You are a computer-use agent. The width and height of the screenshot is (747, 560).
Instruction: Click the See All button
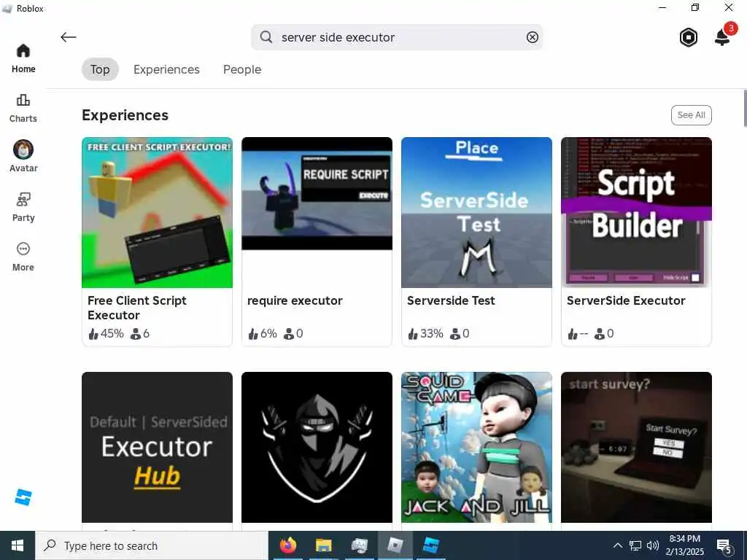[692, 114]
